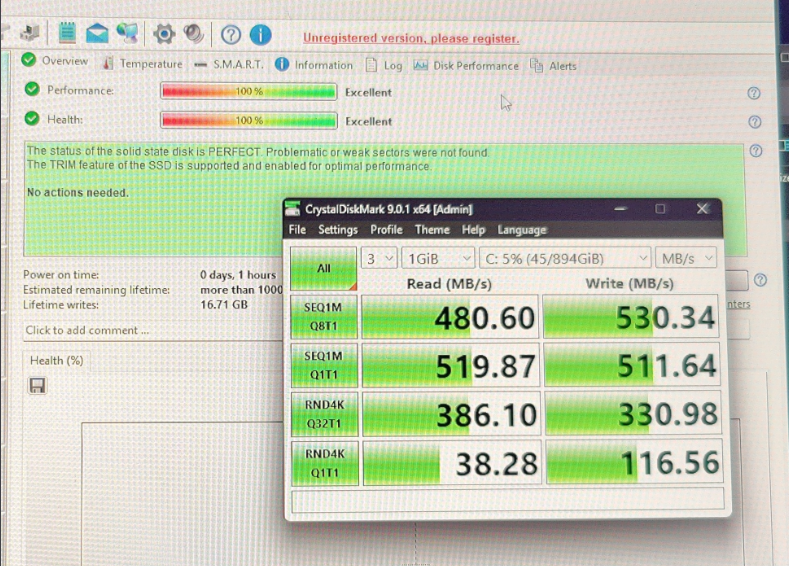Click the green check next to Health
This screenshot has height=566, width=789.
point(32,119)
